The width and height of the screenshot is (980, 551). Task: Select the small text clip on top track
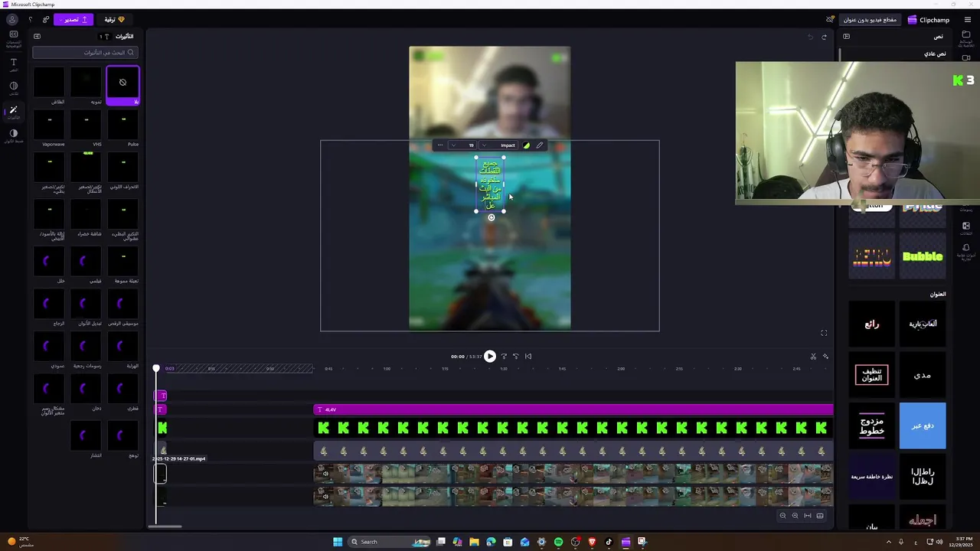[162, 396]
